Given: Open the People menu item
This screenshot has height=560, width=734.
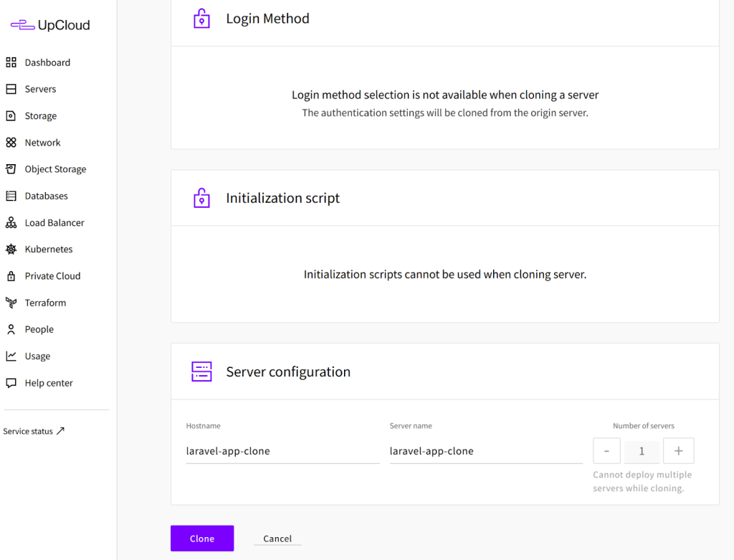Looking at the screenshot, I should tap(39, 329).
